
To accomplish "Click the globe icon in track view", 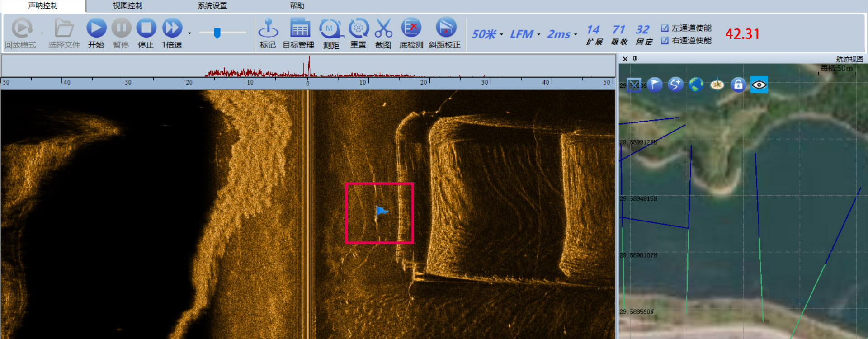I will click(x=696, y=84).
